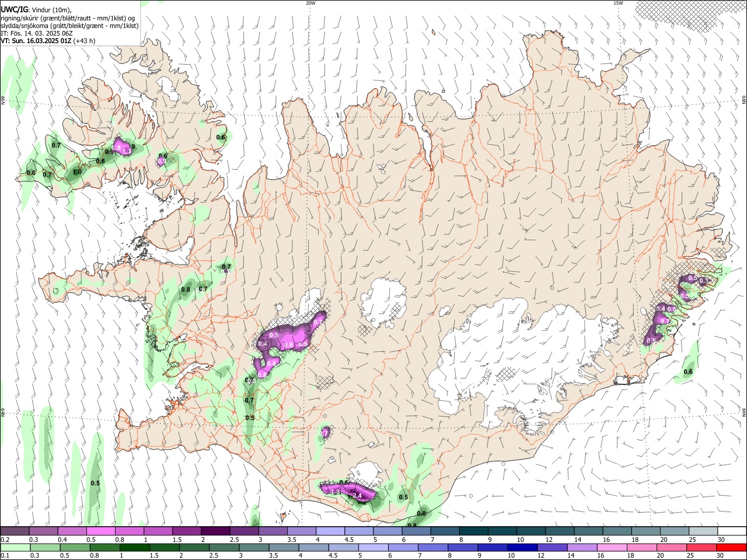Click the '1.0' precipitation value in the Westfjords

click(x=77, y=172)
